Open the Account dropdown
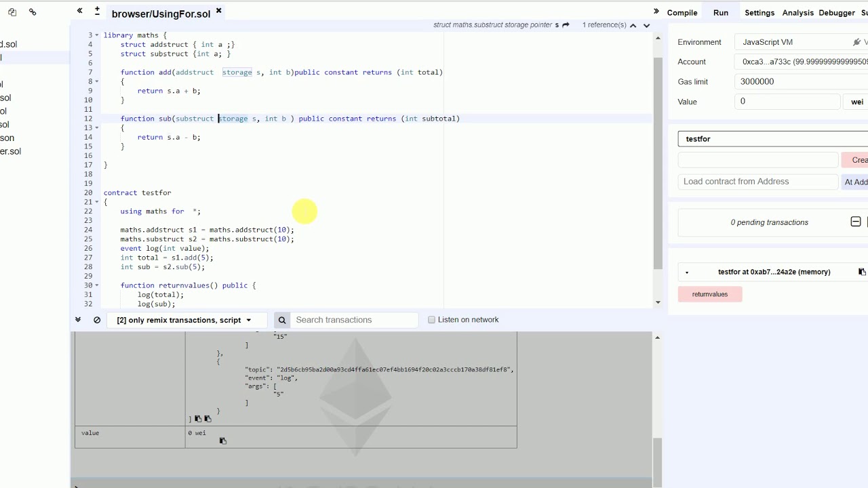 point(800,62)
